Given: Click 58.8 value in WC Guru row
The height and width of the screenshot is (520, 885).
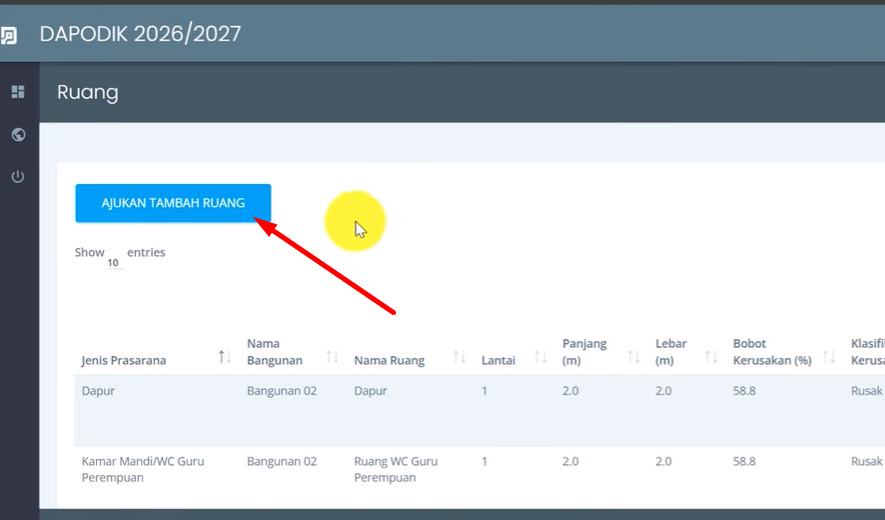Looking at the screenshot, I should point(744,461).
